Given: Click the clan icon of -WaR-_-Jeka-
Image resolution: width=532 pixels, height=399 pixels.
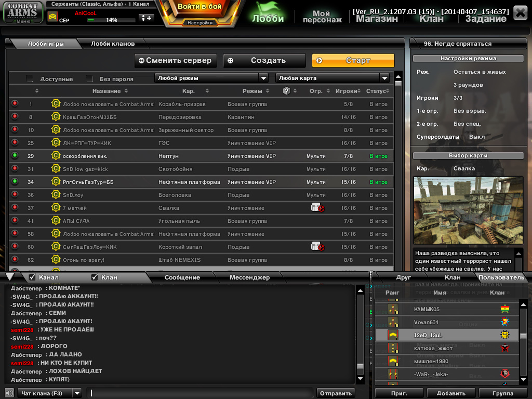Looking at the screenshot, I should pyautogui.click(x=505, y=374).
